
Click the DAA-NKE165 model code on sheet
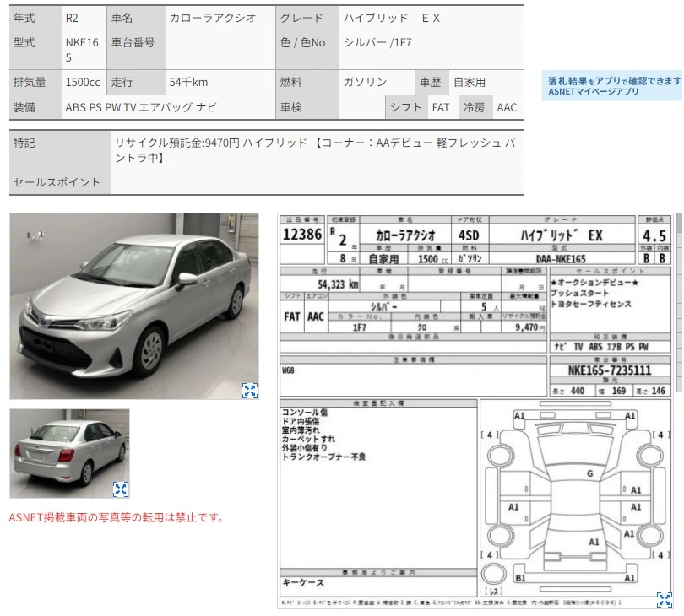tap(561, 259)
